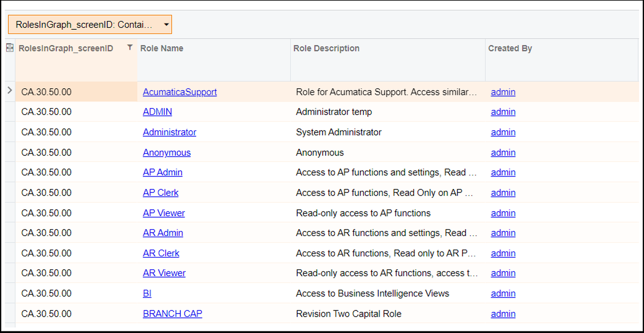Open the Anonymous role link
Image resolution: width=644 pixels, height=333 pixels.
coord(167,153)
